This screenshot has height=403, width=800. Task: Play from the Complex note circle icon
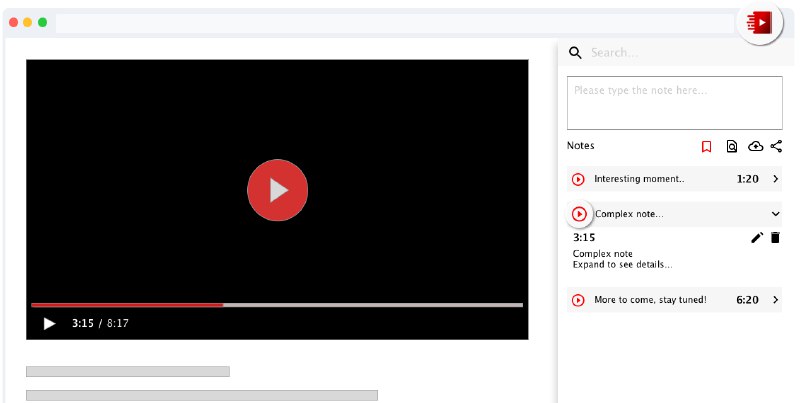579,214
